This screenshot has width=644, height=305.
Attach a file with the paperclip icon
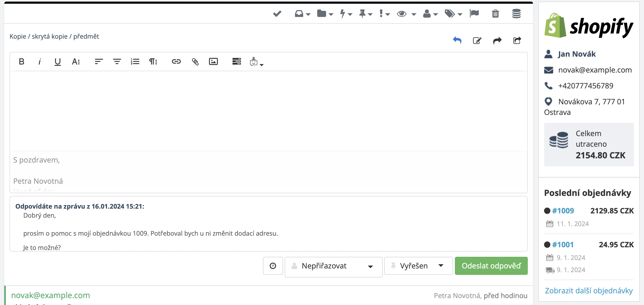(x=195, y=62)
